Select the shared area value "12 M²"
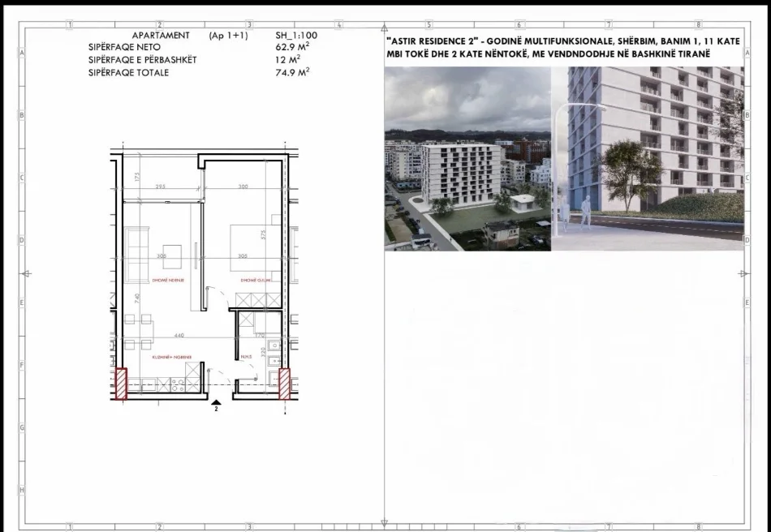771x532 pixels. [287, 60]
